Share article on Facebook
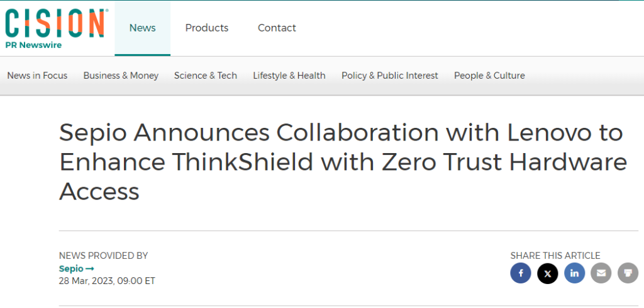The image size is (644, 308). pyautogui.click(x=520, y=273)
